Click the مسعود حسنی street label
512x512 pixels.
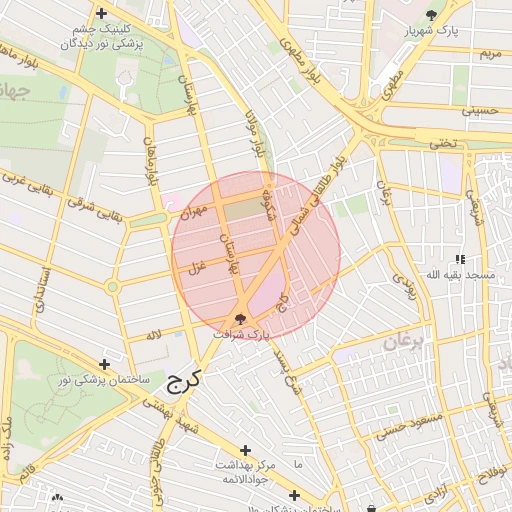409,426
